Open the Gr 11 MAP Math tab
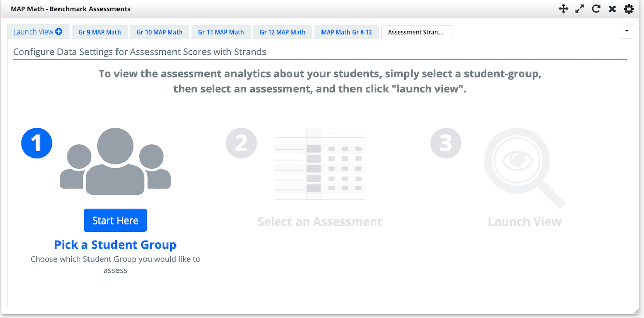644x318 pixels. [x=221, y=31]
